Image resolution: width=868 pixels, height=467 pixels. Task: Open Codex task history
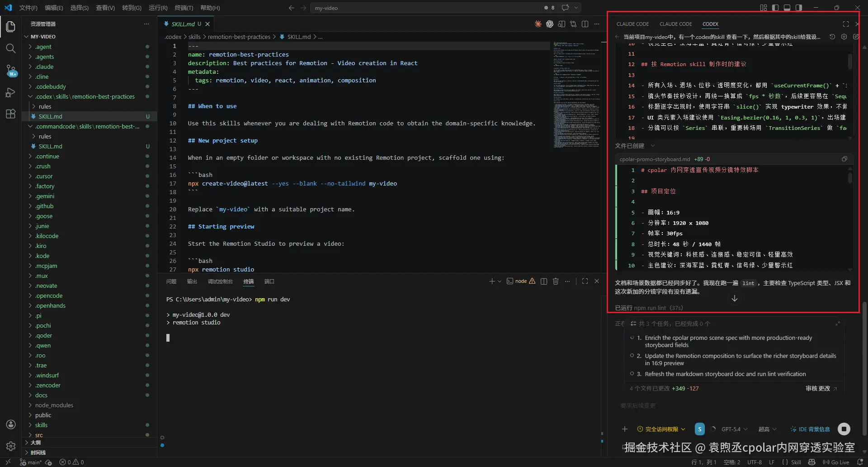coord(832,37)
